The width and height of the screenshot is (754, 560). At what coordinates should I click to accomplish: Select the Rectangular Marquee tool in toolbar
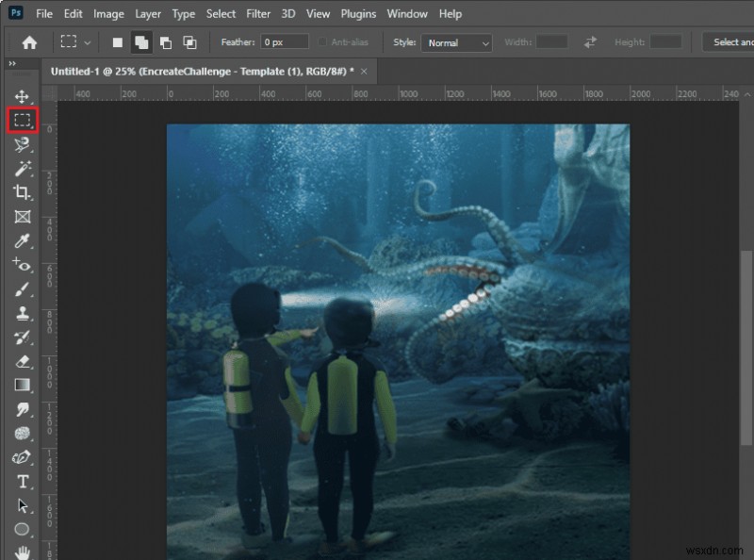tap(22, 121)
